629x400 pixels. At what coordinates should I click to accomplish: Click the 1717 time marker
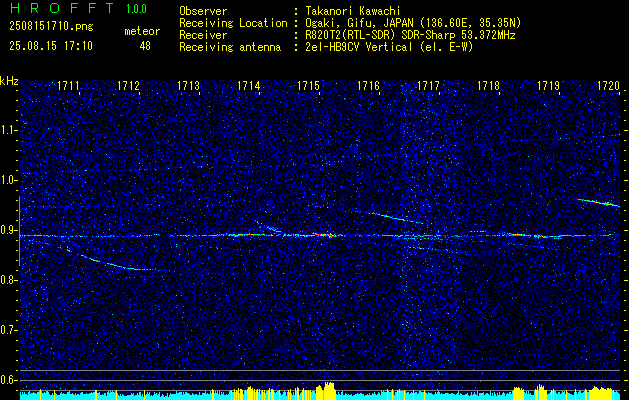coord(428,85)
